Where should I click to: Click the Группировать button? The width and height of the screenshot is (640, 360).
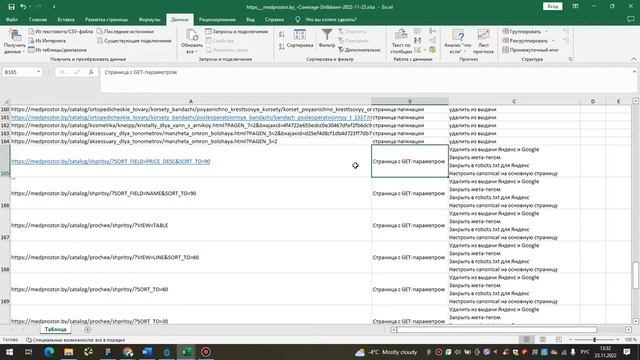522,31
